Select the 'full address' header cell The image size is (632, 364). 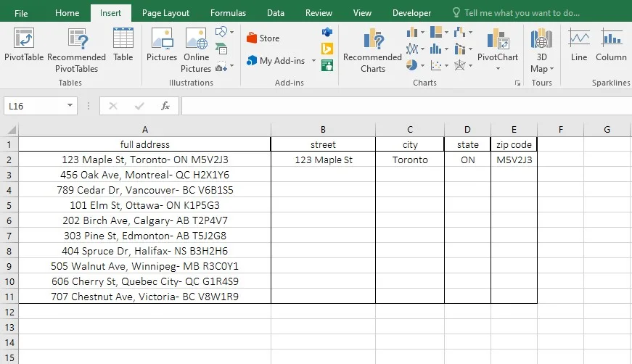tap(144, 144)
